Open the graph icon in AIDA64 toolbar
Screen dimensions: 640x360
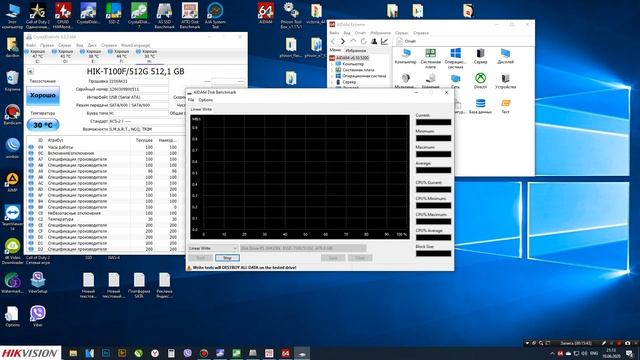[384, 41]
